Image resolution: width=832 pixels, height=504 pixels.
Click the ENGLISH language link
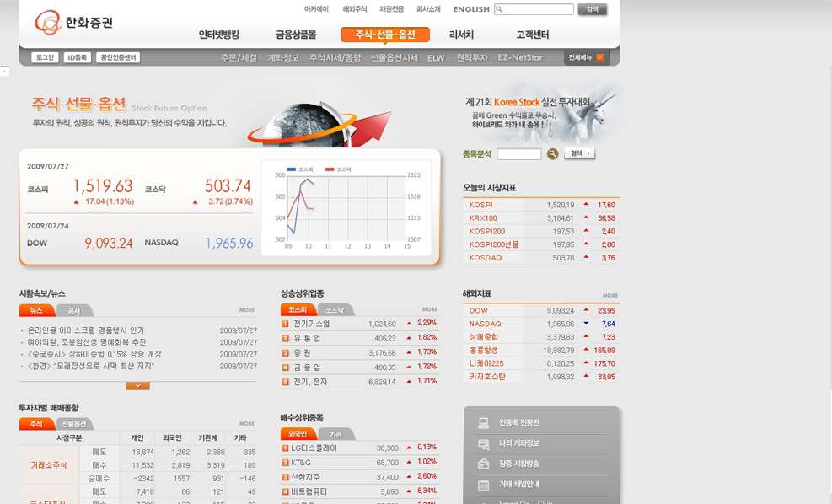[x=470, y=9]
